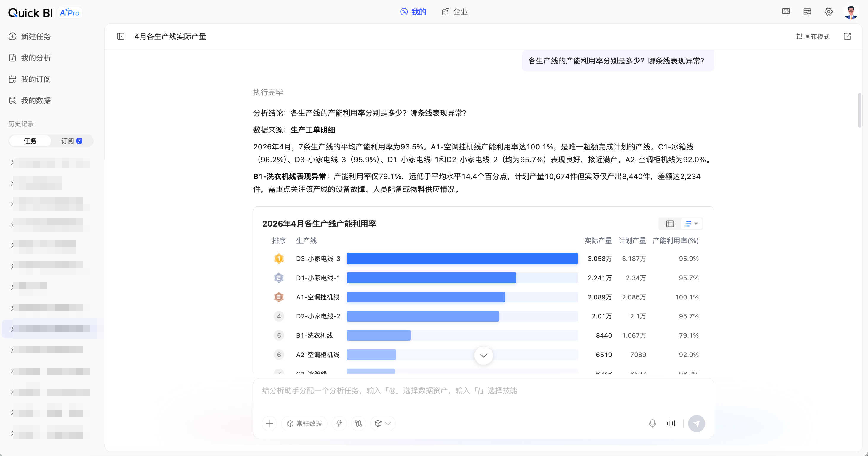Click the share/export icon beside 画布模式
Screen dimensions: 868x456
[x=847, y=36]
